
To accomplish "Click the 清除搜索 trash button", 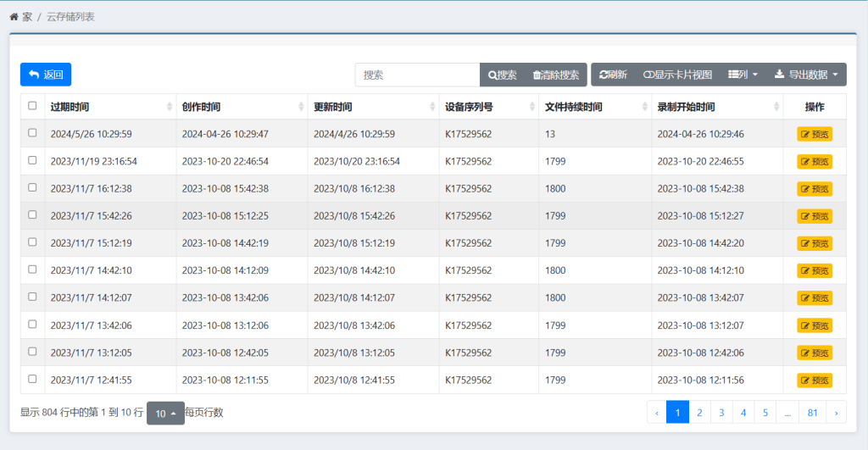I will 556,75.
